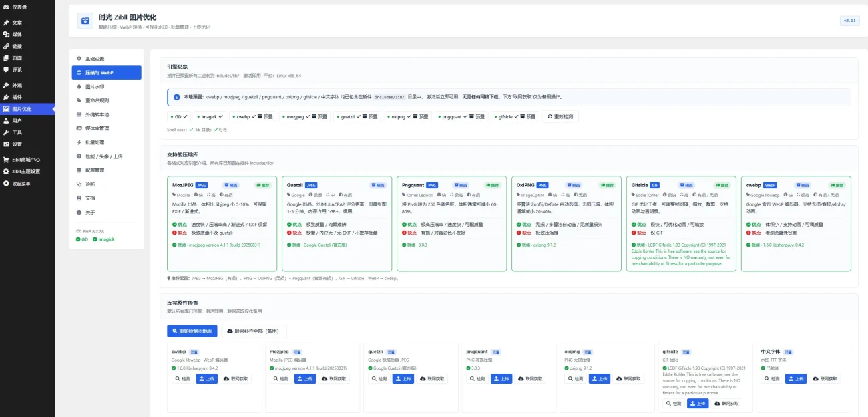Click 检测 under the mozjpeg library
Screen dimensions: 868x417
280,378
